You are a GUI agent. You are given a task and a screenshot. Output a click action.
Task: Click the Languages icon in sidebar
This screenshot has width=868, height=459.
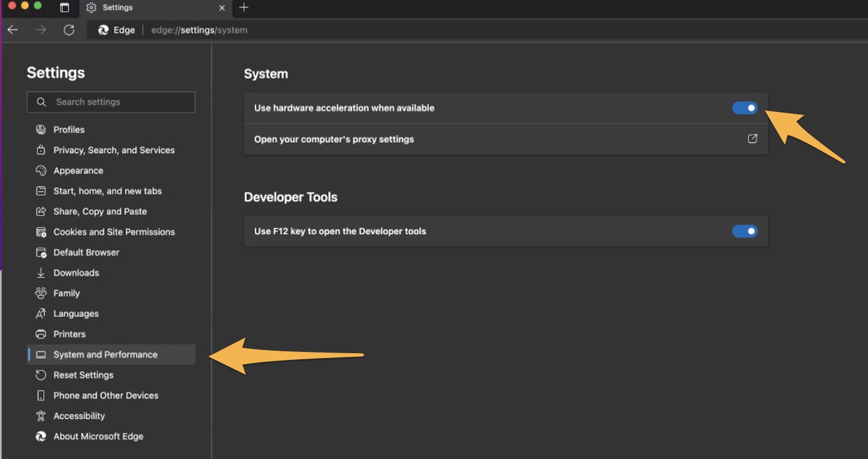click(x=41, y=314)
